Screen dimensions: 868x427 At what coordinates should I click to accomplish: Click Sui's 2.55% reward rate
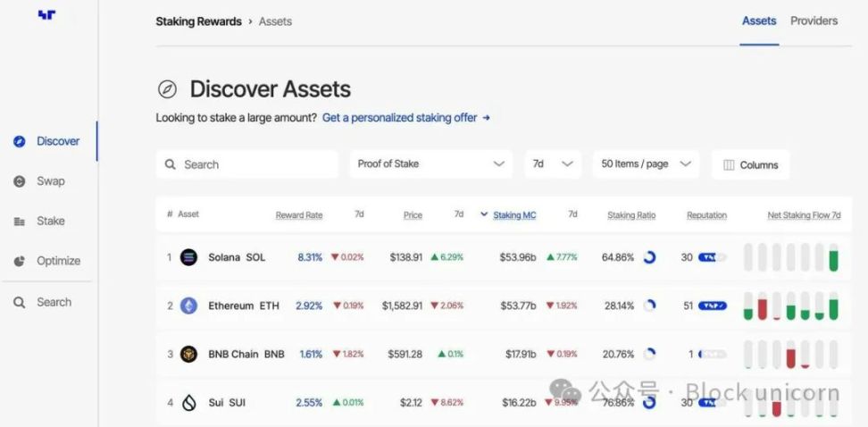pyautogui.click(x=309, y=403)
